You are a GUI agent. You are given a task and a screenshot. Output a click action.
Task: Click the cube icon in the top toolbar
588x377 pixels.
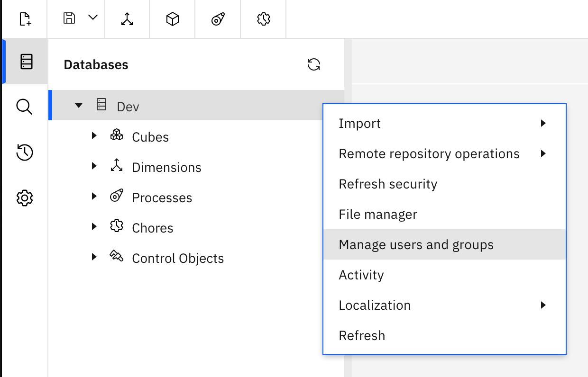[x=173, y=19]
